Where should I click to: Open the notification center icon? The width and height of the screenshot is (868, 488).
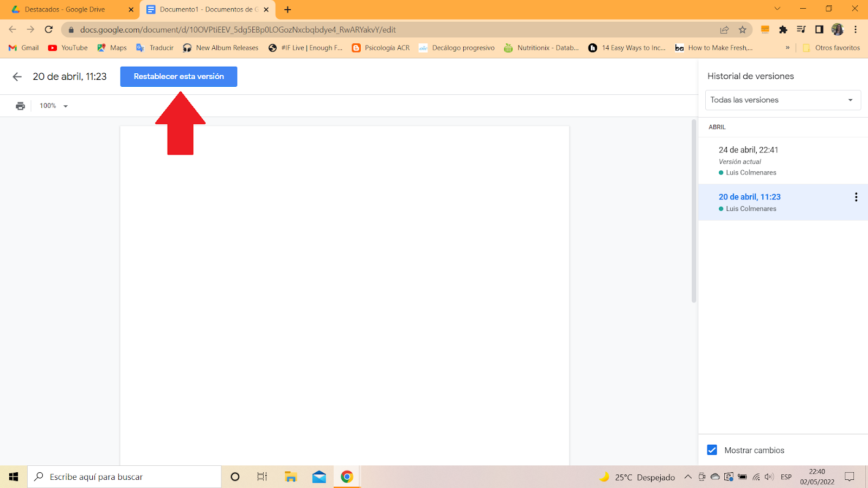coord(850,477)
